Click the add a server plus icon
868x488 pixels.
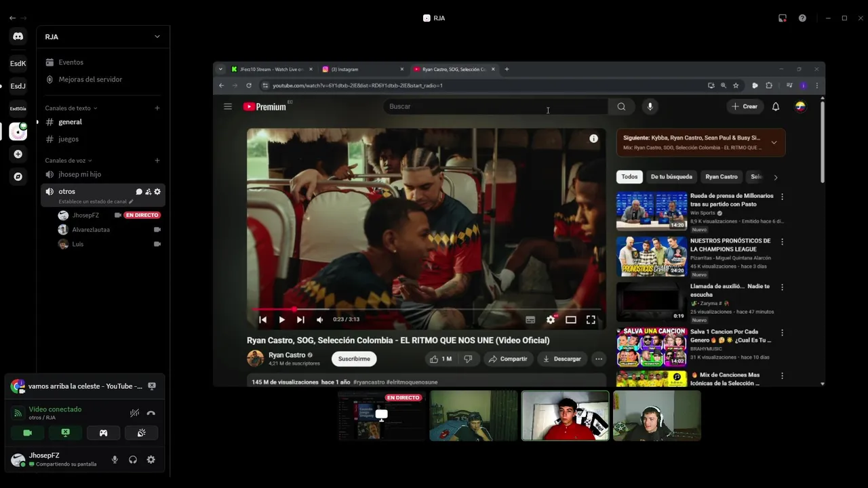18,154
